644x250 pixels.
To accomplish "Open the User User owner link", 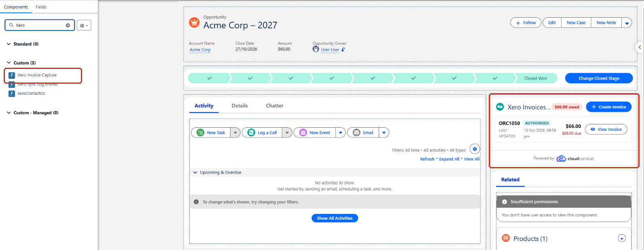I will coord(330,50).
